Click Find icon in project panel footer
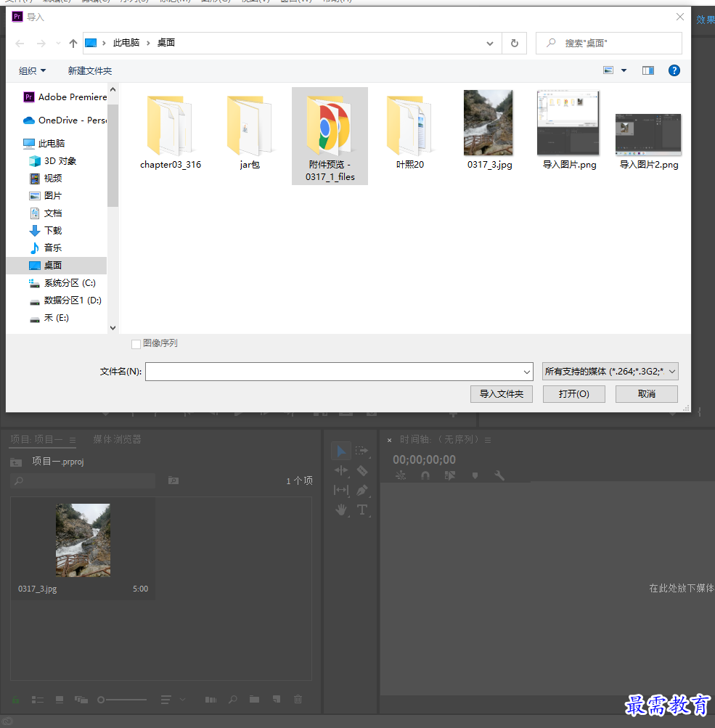 232,699
